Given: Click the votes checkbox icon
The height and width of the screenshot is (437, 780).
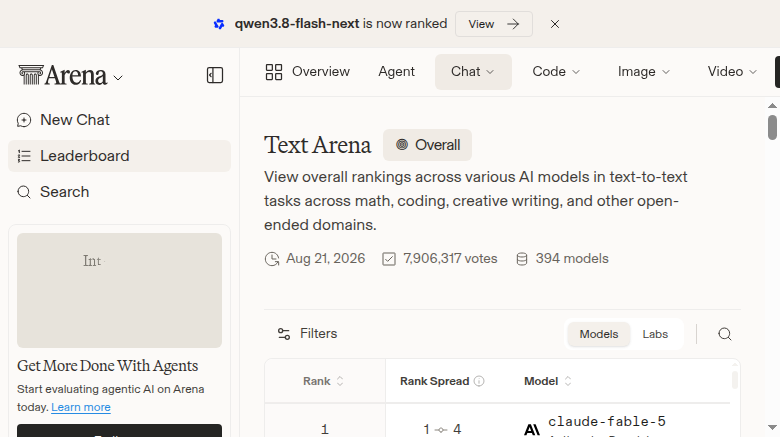Looking at the screenshot, I should [x=389, y=259].
